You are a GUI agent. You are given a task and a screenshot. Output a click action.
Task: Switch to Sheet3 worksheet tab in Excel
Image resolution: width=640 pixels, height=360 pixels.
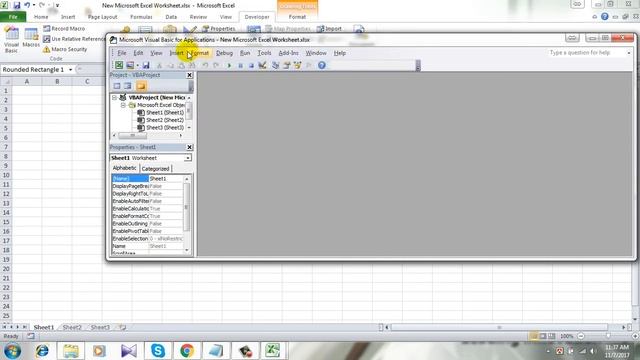(100, 327)
